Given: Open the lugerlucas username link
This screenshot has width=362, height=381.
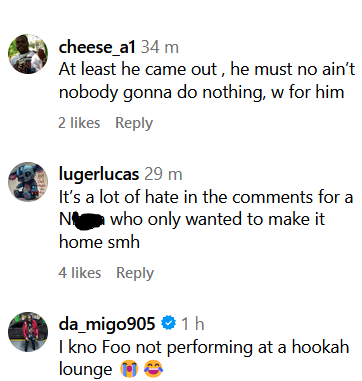Looking at the screenshot, I should pyautogui.click(x=99, y=175).
